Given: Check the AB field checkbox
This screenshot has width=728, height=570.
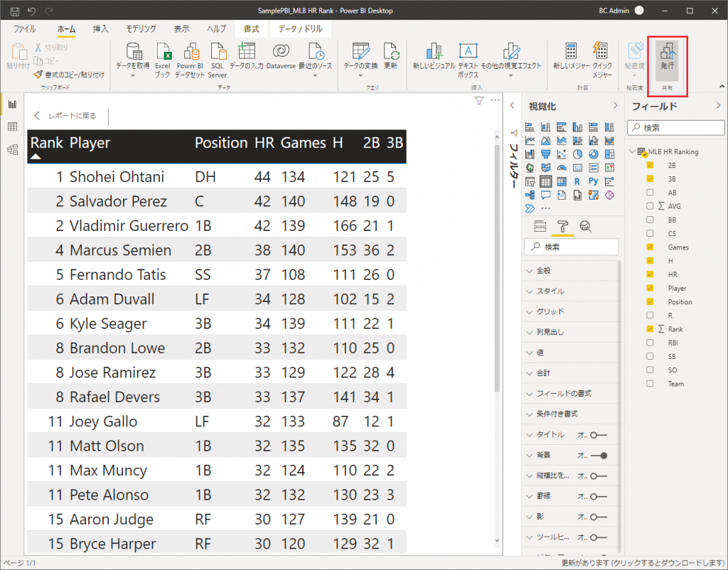Looking at the screenshot, I should click(x=650, y=193).
